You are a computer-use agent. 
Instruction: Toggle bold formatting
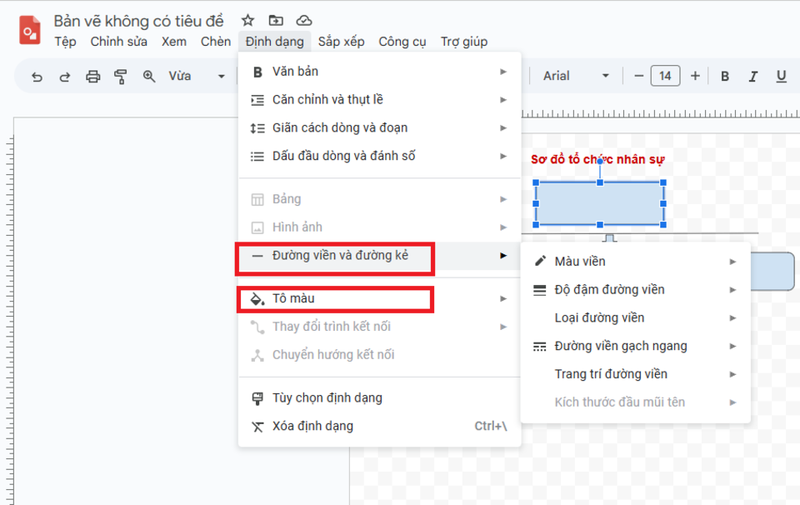coord(725,76)
